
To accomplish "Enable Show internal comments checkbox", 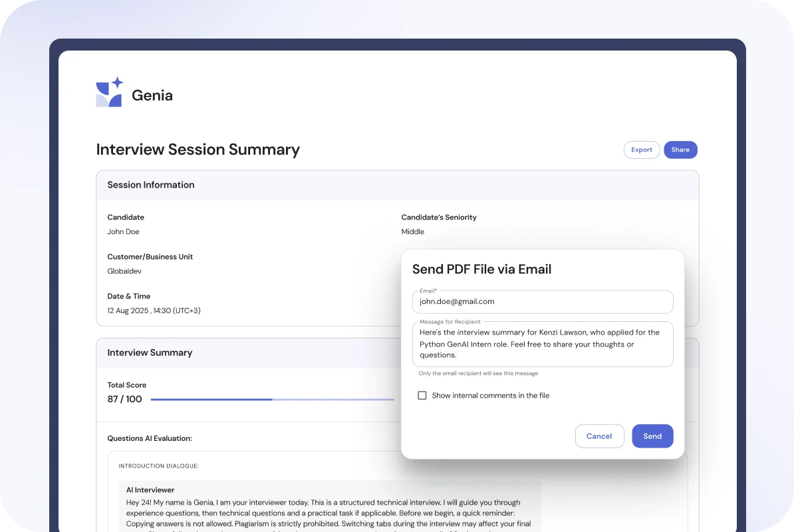I will point(422,396).
